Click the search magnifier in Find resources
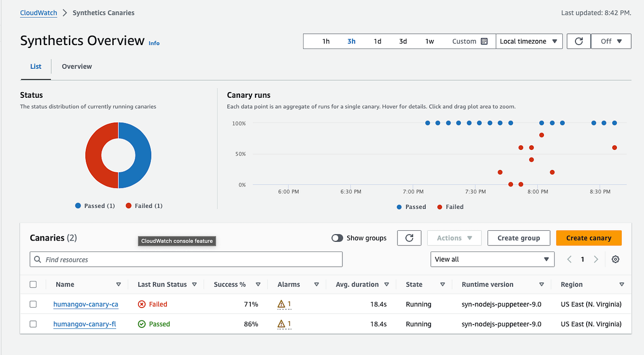The width and height of the screenshot is (644, 355). [37, 259]
